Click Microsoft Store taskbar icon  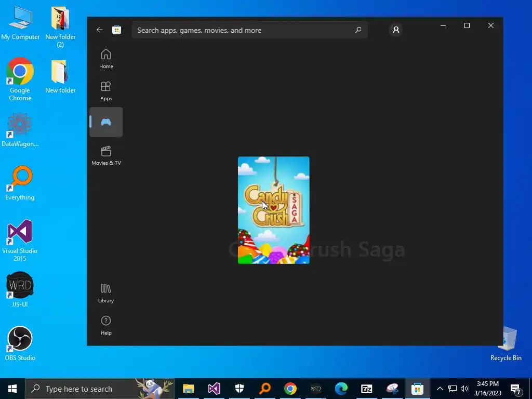417,389
